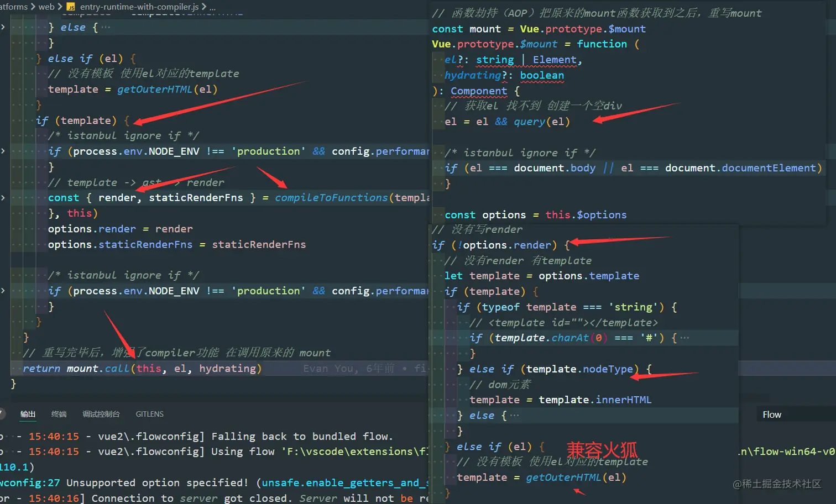Screen dimensions: 836x504
Task: Expand the fold arrow beside 'const { render, staticRenderFns }'
Action: pos(3,197)
